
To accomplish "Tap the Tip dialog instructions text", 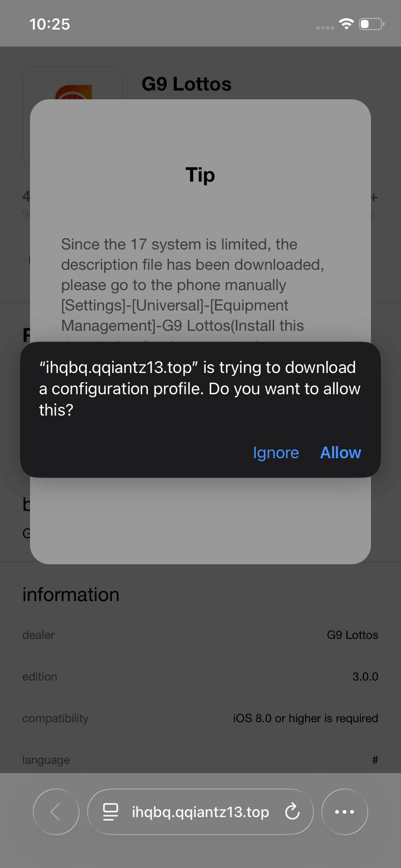I will pos(193,285).
